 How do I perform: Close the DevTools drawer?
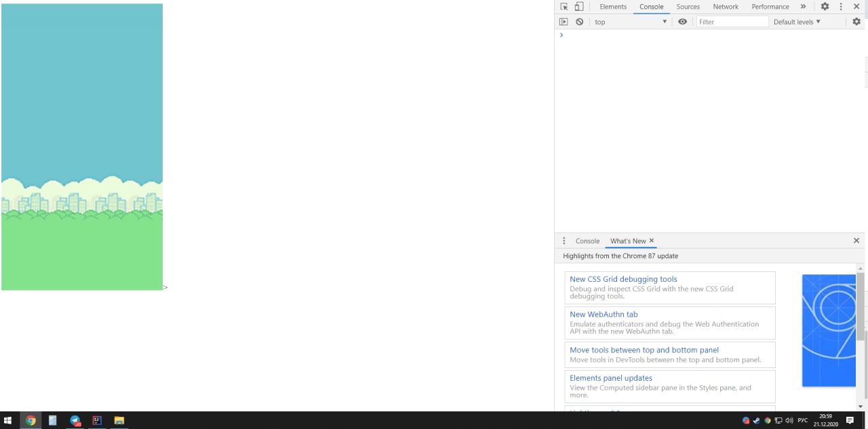(x=856, y=241)
